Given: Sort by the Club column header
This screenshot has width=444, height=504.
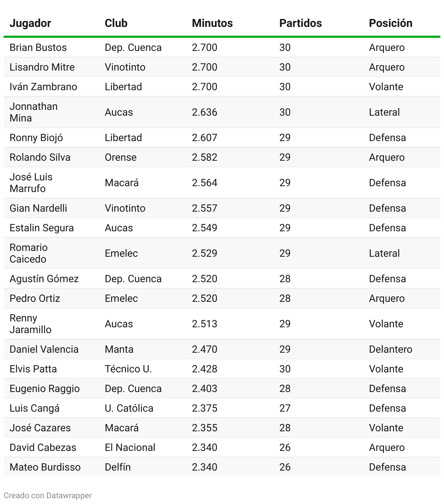Looking at the screenshot, I should coord(116,23).
